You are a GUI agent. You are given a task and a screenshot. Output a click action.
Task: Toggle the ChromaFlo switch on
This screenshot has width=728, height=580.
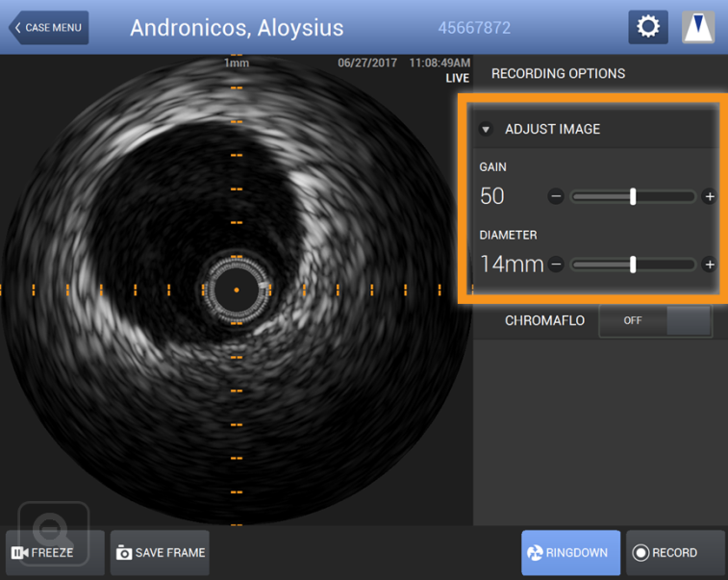pos(655,320)
